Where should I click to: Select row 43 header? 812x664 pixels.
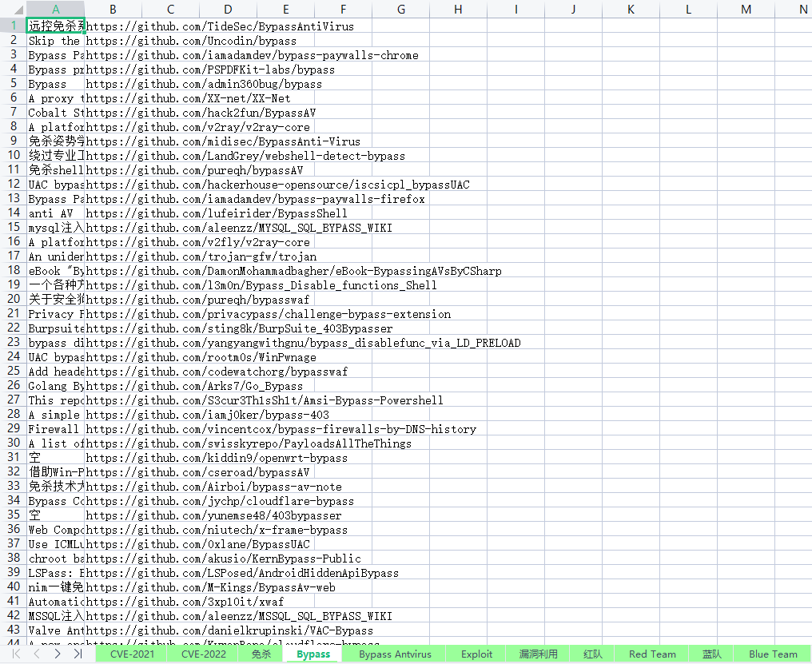(x=14, y=630)
